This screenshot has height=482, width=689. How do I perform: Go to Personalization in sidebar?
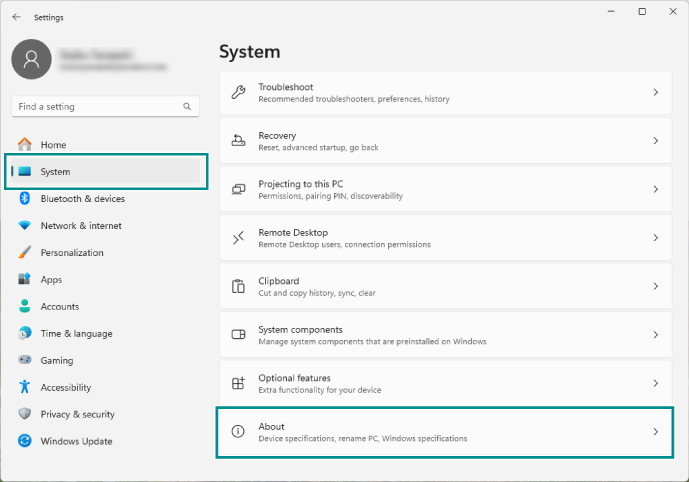tap(71, 253)
